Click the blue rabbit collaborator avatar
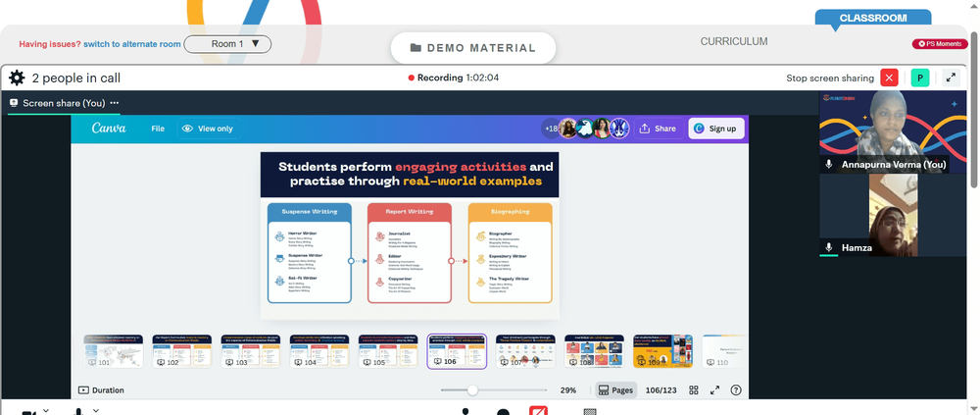 (618, 129)
